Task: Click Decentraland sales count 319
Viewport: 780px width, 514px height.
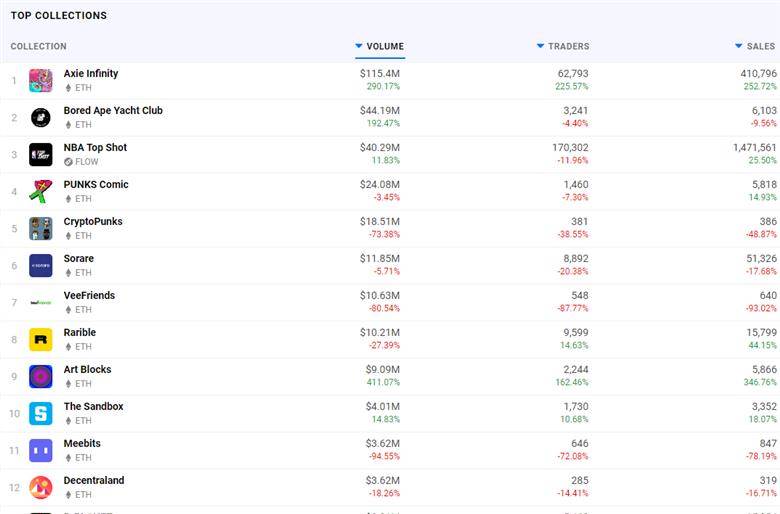Action: click(x=768, y=481)
